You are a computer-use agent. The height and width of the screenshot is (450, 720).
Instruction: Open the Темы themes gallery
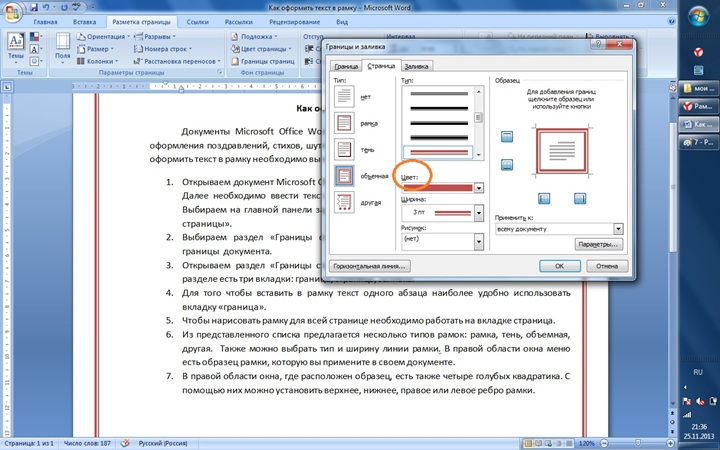pos(16,49)
